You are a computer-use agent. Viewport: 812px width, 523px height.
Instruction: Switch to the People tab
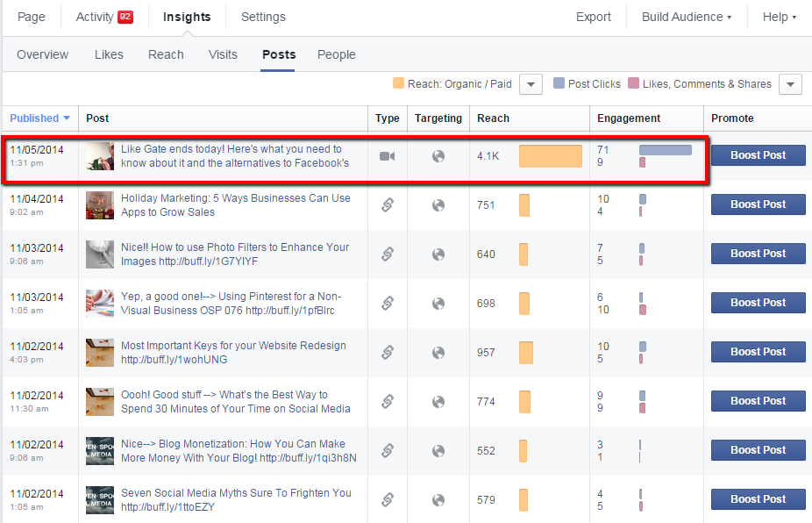336,54
